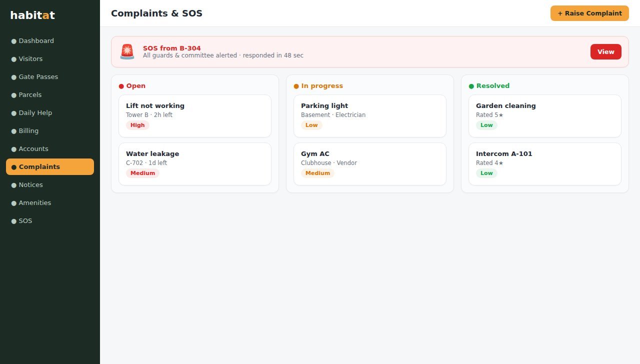The image size is (640, 364).
Task: Click the Complaints & SOS page heading
Action: tap(156, 13)
